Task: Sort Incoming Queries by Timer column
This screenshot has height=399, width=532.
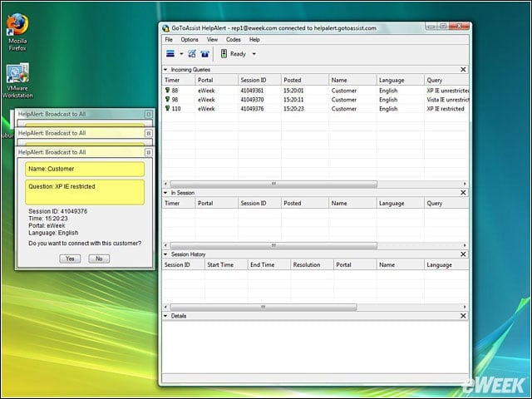Action: pos(179,80)
